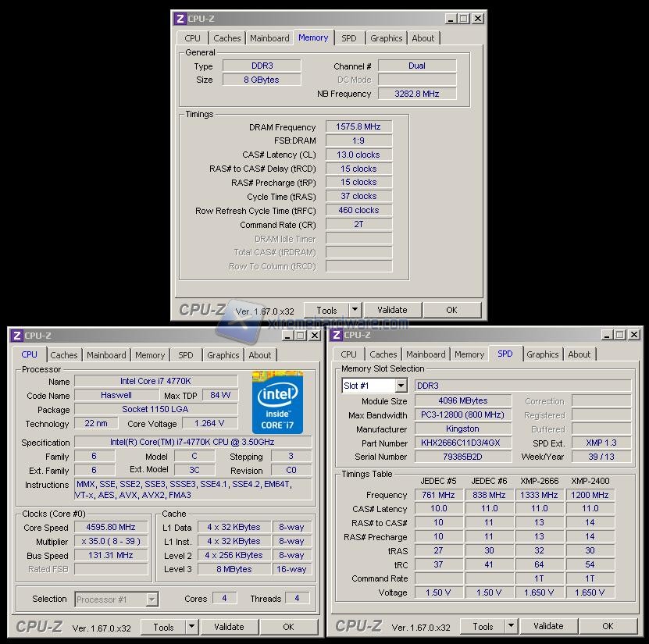The height and width of the screenshot is (644, 649).
Task: Maximize the Intel processor CPU-Z window
Action: click(x=300, y=336)
